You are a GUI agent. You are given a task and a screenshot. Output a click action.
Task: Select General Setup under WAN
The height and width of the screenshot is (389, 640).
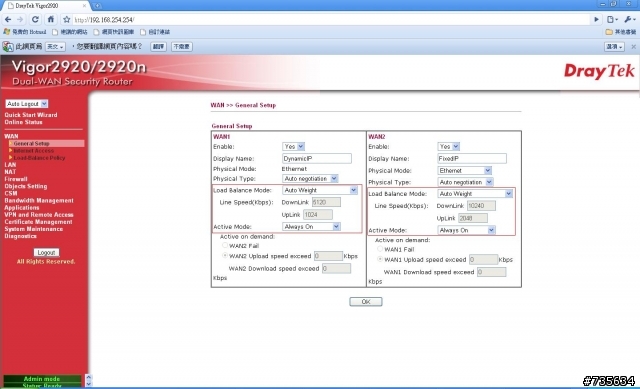pos(31,144)
